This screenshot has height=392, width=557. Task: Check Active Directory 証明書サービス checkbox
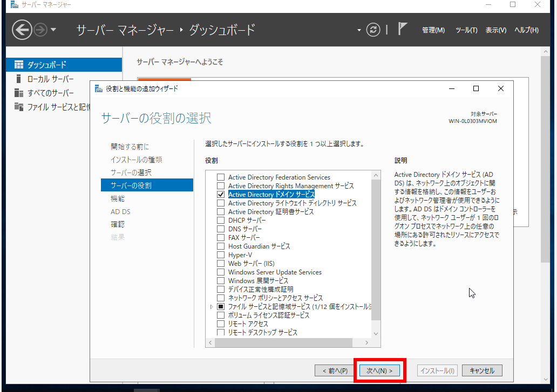coord(221,211)
